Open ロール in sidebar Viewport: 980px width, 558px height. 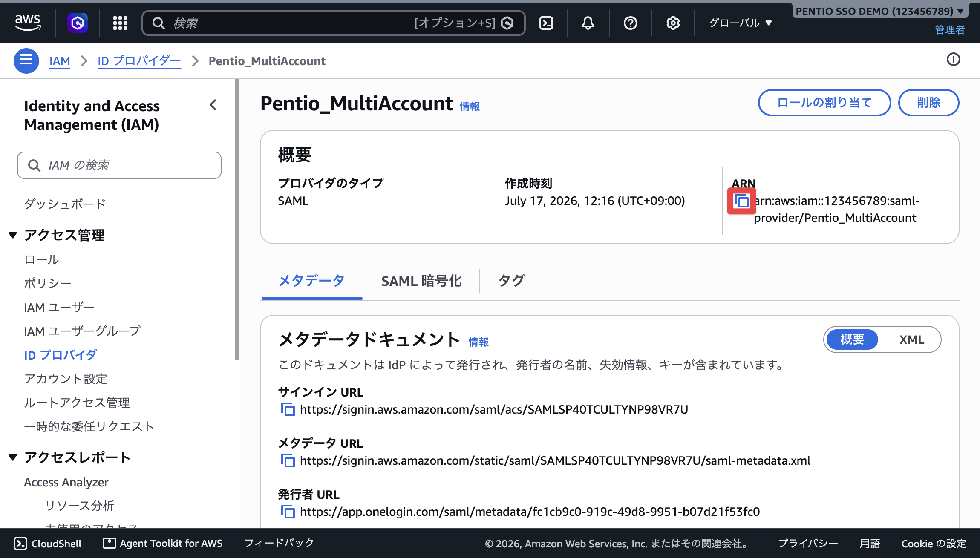coord(41,259)
